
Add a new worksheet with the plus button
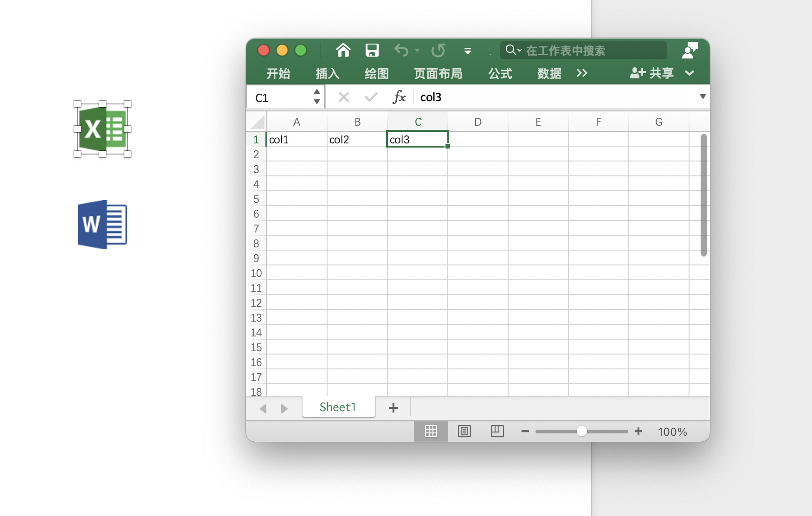pyautogui.click(x=393, y=408)
